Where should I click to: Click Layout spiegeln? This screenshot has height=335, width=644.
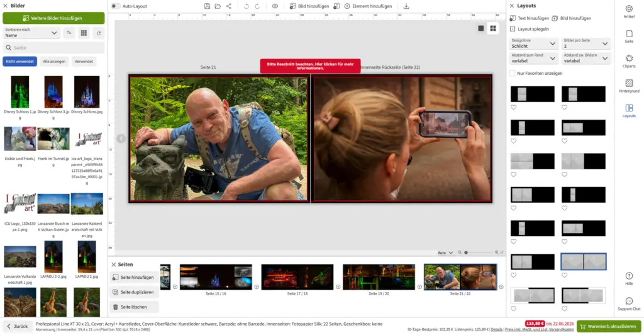point(530,29)
